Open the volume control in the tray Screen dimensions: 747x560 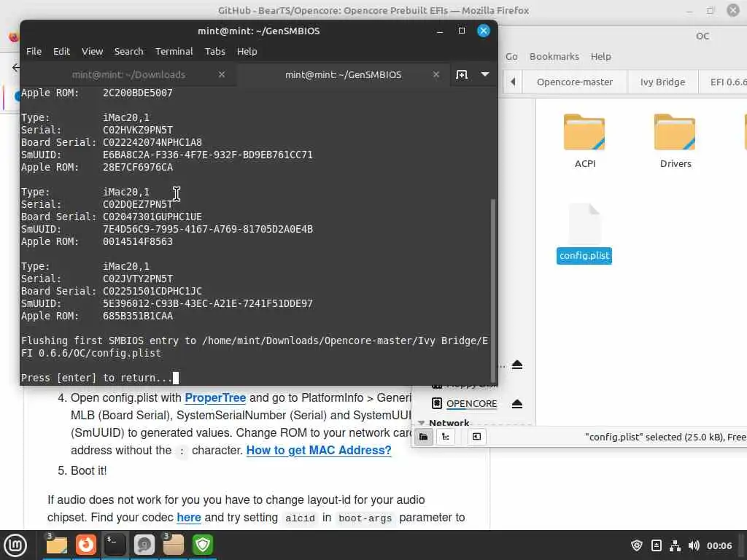(694, 545)
